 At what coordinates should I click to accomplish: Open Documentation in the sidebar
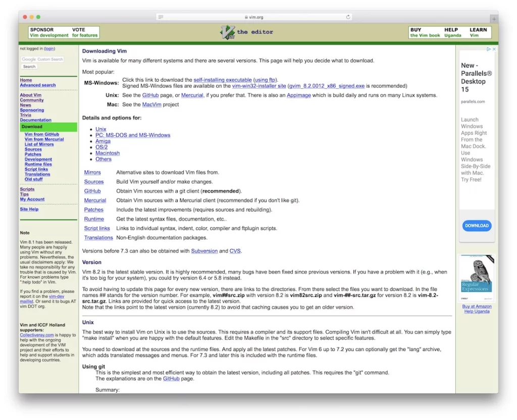(35, 120)
